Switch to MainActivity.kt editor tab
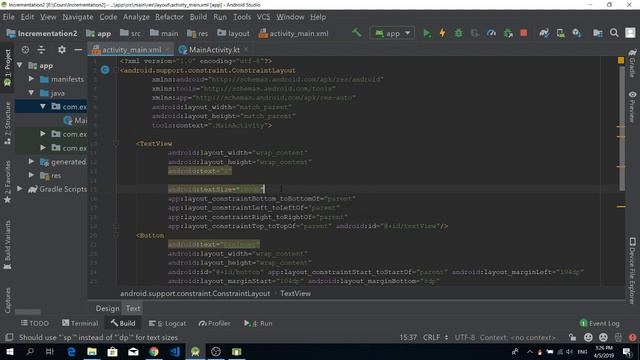This screenshot has width=640, height=360. click(x=214, y=50)
